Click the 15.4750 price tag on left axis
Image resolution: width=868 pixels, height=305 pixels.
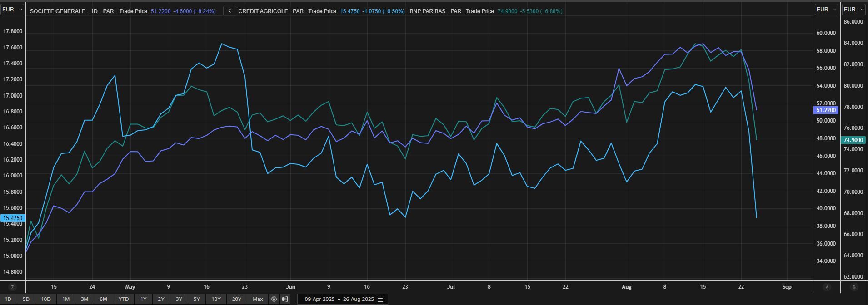tap(13, 218)
